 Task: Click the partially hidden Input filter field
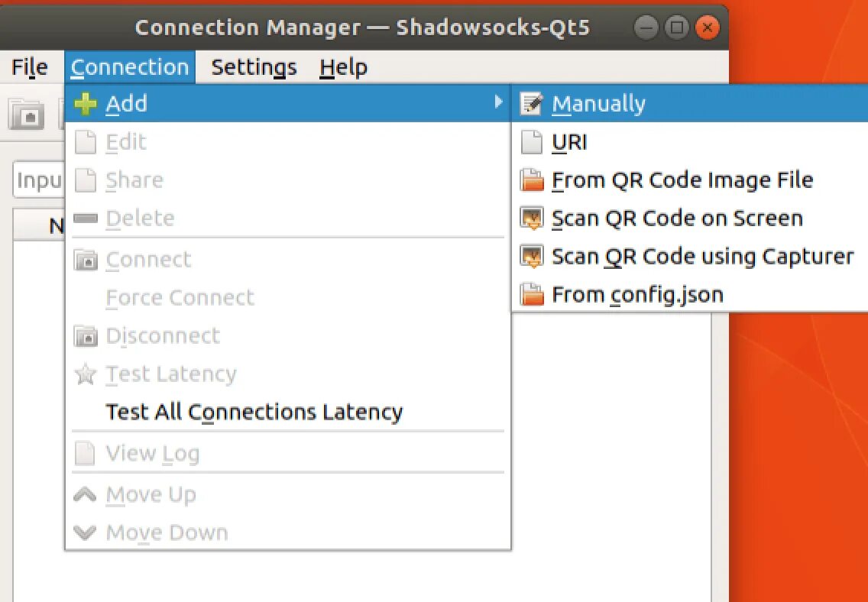39,180
